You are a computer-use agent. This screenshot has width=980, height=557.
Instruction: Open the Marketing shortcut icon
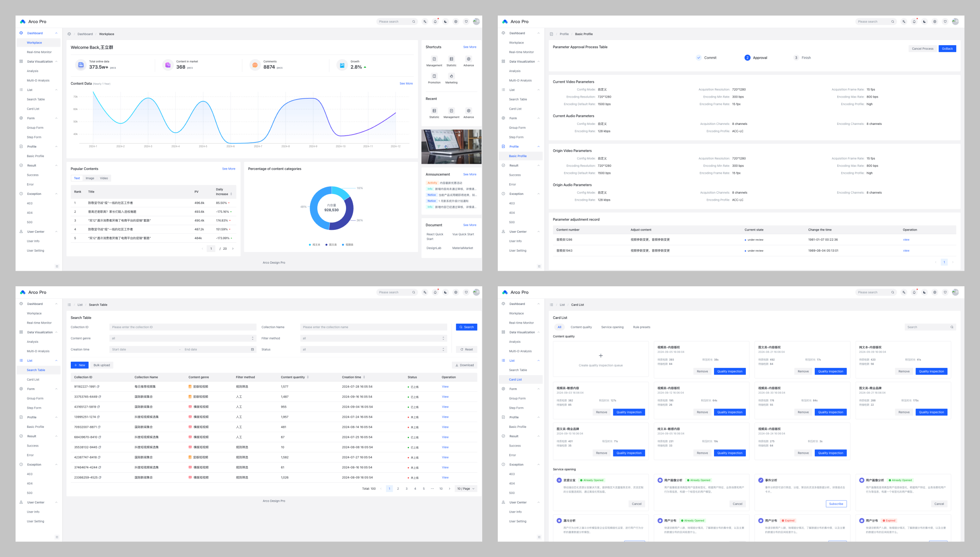click(451, 76)
